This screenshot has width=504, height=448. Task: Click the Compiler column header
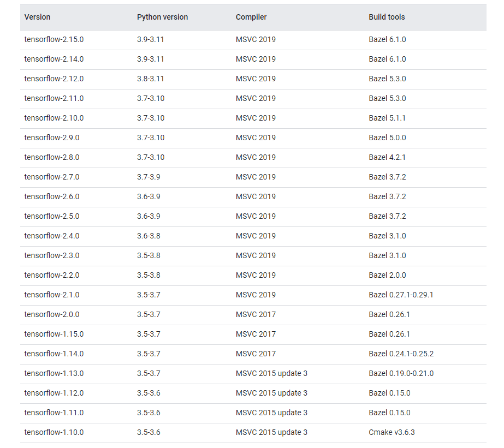point(251,17)
